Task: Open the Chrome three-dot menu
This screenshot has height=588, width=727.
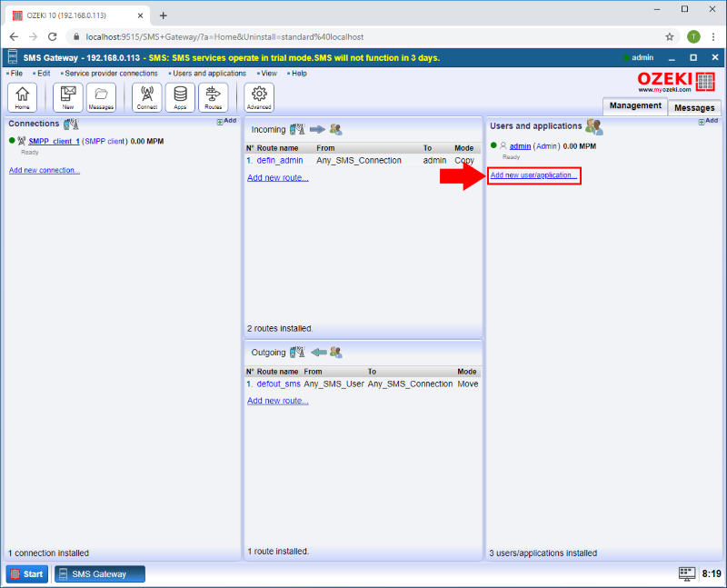Action: (713, 36)
